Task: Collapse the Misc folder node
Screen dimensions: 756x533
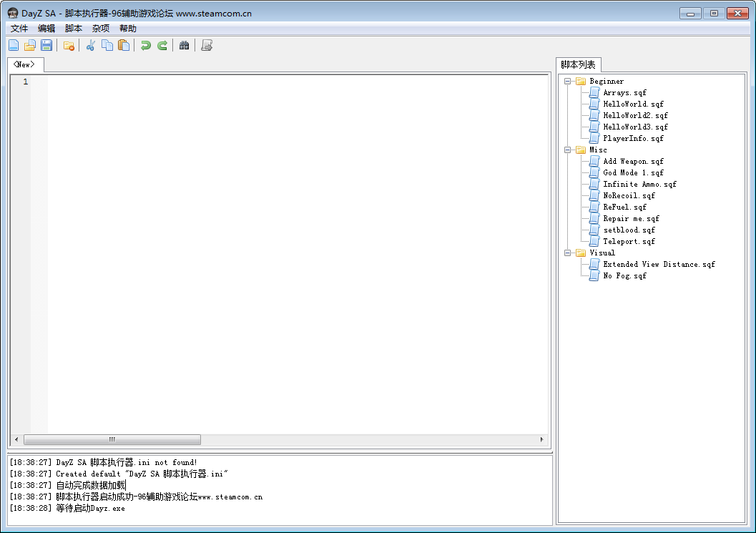Action: click(567, 150)
